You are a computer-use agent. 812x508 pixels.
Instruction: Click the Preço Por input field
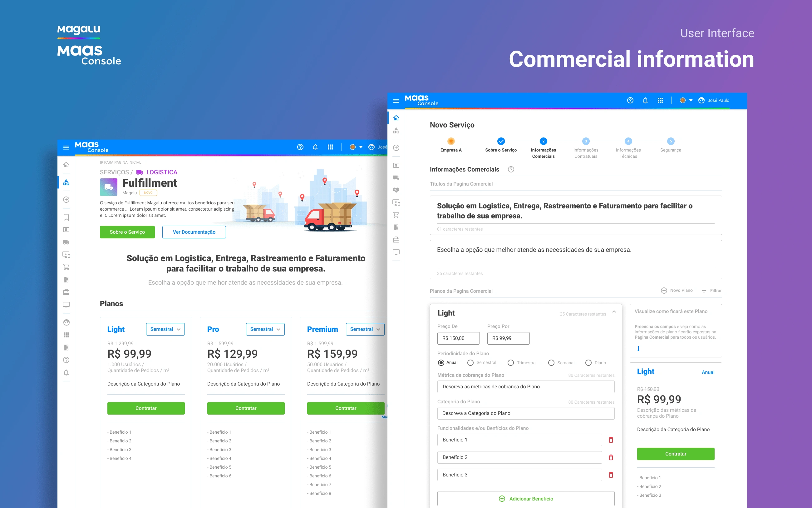coord(508,338)
